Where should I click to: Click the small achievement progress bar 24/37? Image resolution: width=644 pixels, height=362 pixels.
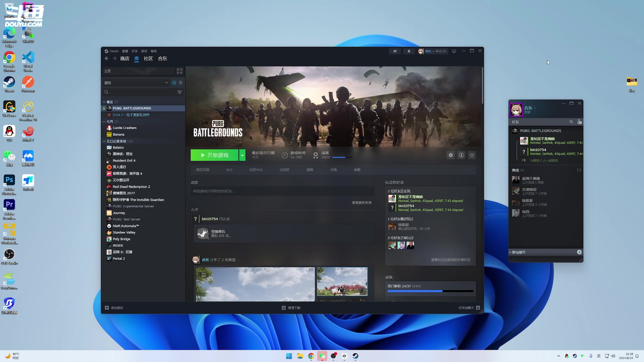click(x=342, y=157)
